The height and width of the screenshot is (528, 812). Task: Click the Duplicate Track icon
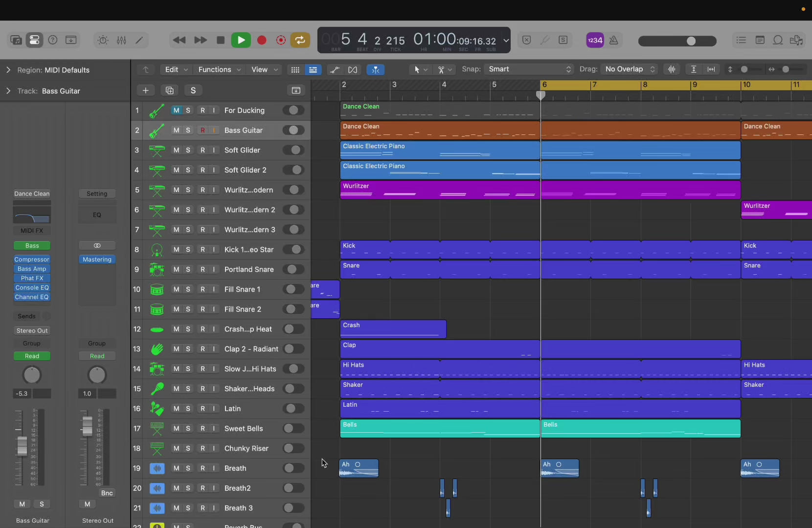point(170,90)
